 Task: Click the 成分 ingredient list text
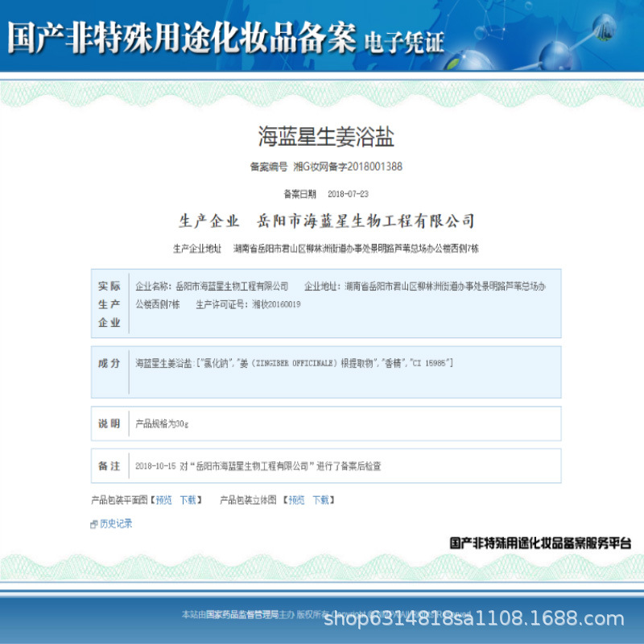coord(294,363)
